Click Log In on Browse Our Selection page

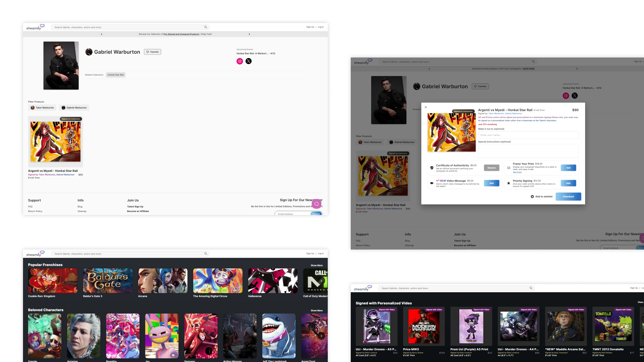tap(320, 27)
